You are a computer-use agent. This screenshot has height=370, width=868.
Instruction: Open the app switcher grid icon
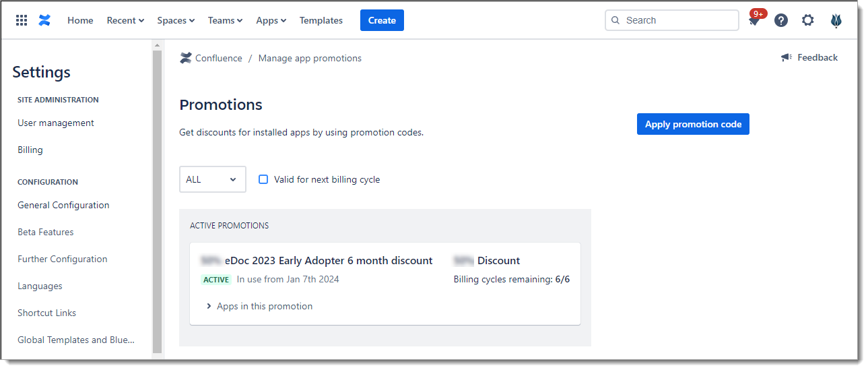pos(22,20)
